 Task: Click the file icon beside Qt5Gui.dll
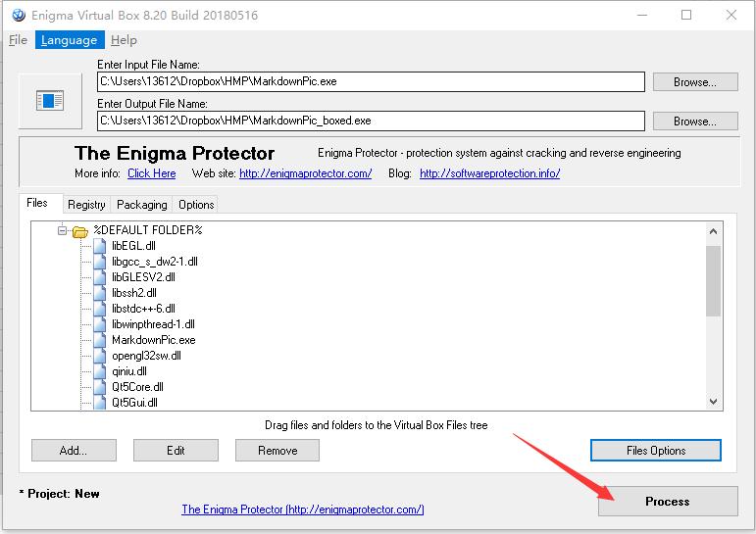[x=100, y=403]
